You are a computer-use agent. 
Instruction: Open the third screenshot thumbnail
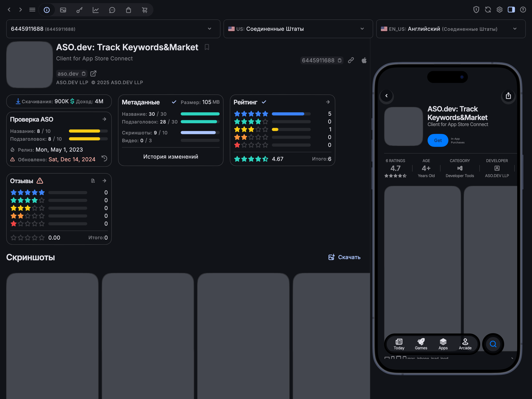[x=243, y=336]
